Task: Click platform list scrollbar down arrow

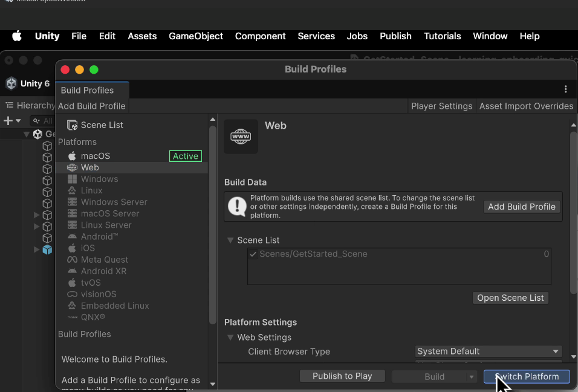Action: point(213,384)
